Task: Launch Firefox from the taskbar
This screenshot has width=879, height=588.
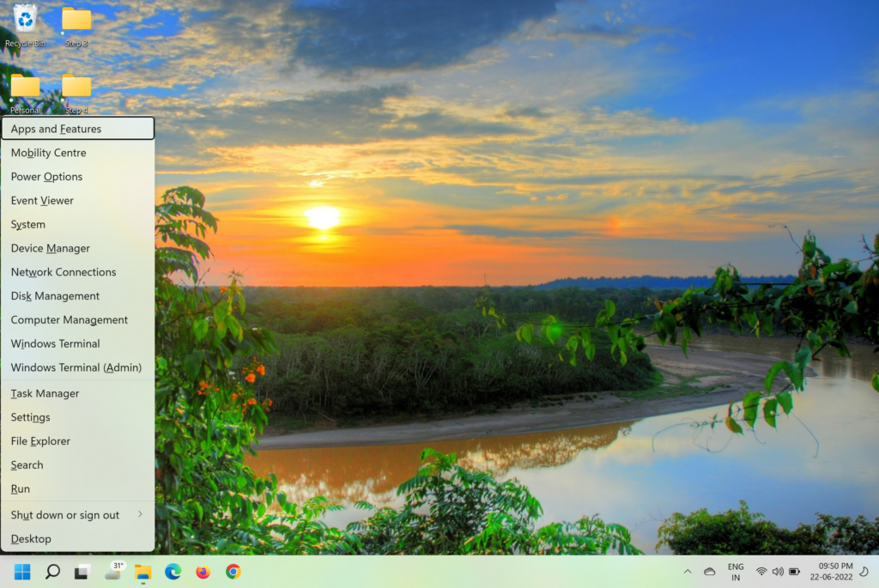Action: (203, 572)
